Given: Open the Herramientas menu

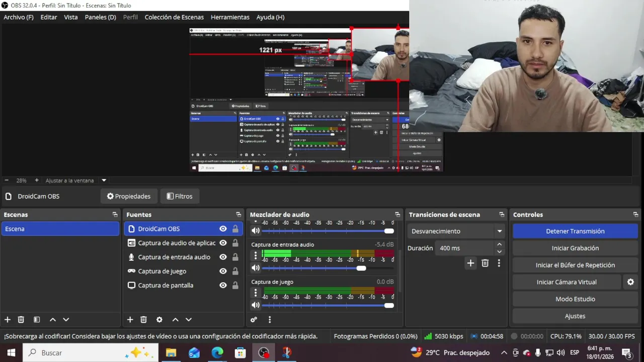Looking at the screenshot, I should coord(230,17).
